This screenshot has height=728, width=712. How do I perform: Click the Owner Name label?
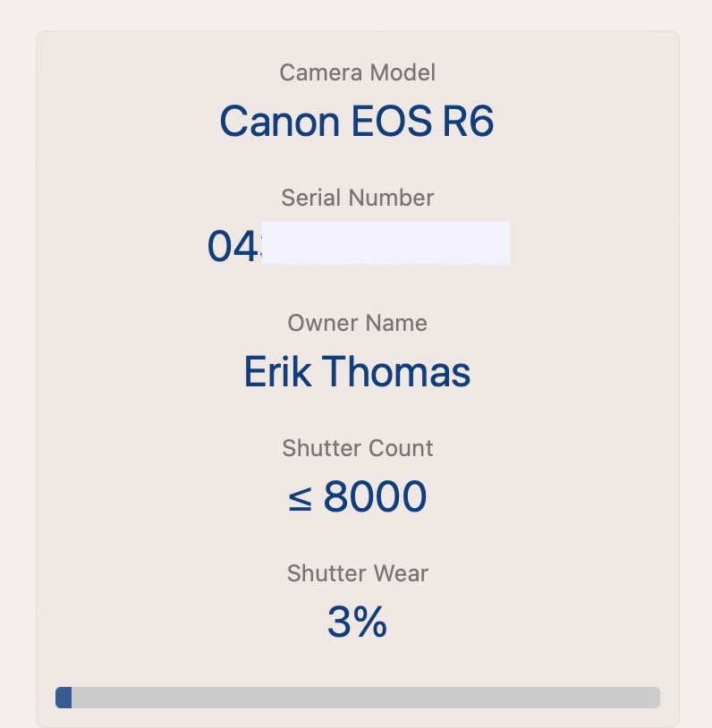[x=357, y=323]
